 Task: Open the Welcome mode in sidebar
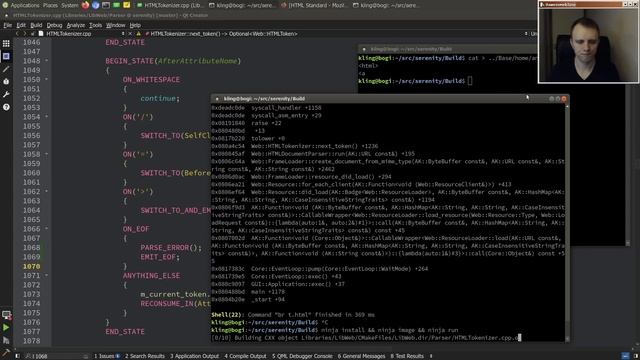[x=6, y=43]
